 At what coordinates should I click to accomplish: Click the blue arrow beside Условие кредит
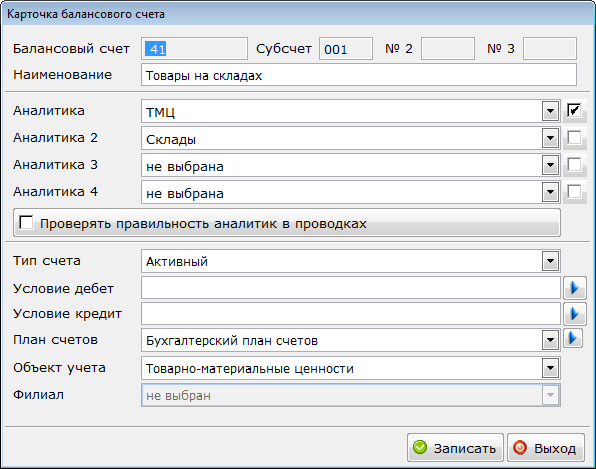[x=574, y=314]
